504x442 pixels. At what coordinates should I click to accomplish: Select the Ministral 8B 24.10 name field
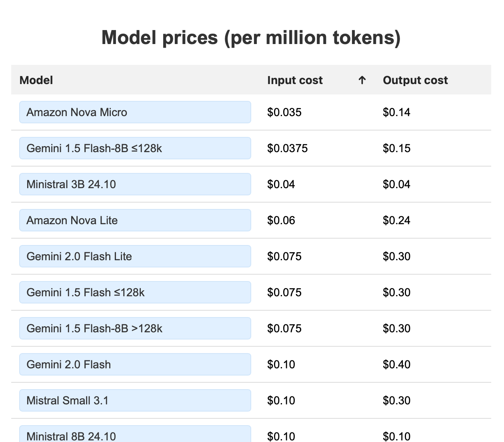tap(135, 434)
